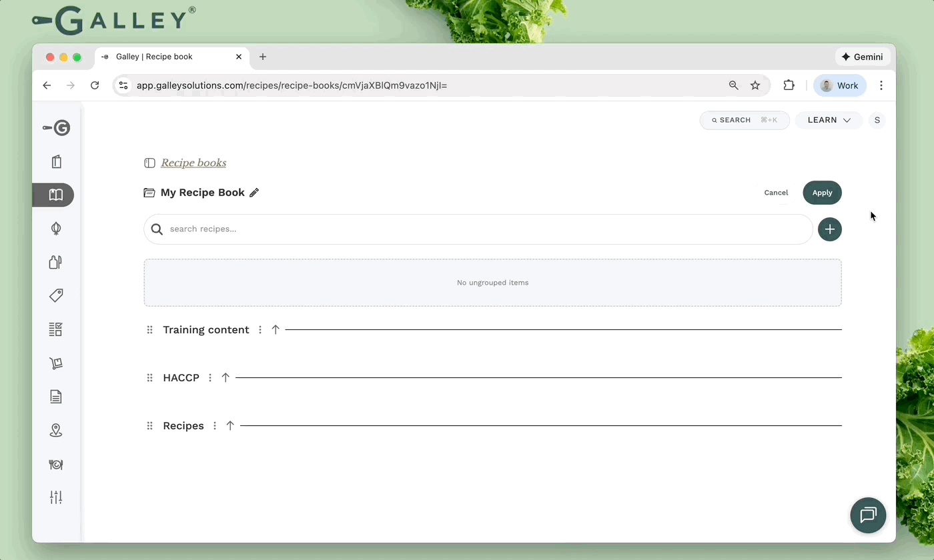Image resolution: width=934 pixels, height=560 pixels.
Task: Open the Gemini menu bar item
Action: coord(863,57)
